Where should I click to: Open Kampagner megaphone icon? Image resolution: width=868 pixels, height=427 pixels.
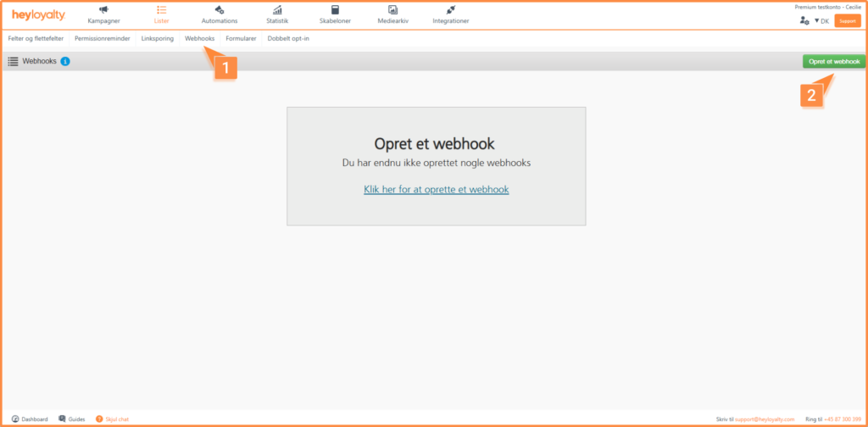click(103, 10)
